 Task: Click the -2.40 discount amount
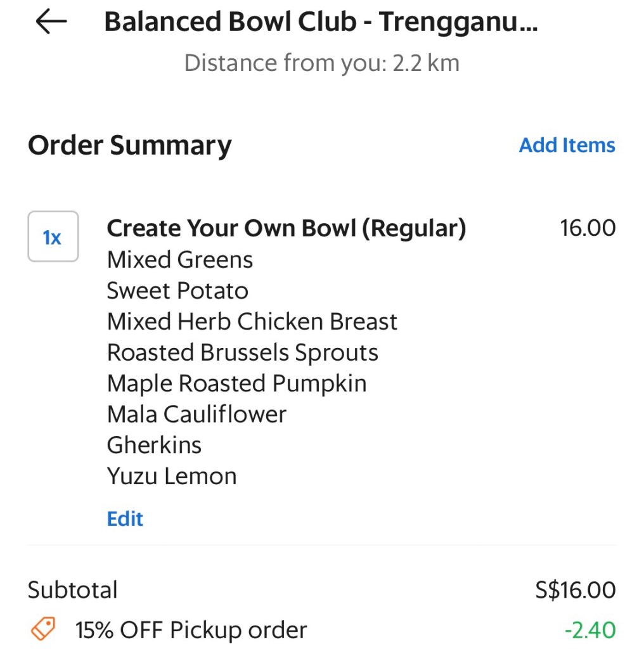(589, 630)
